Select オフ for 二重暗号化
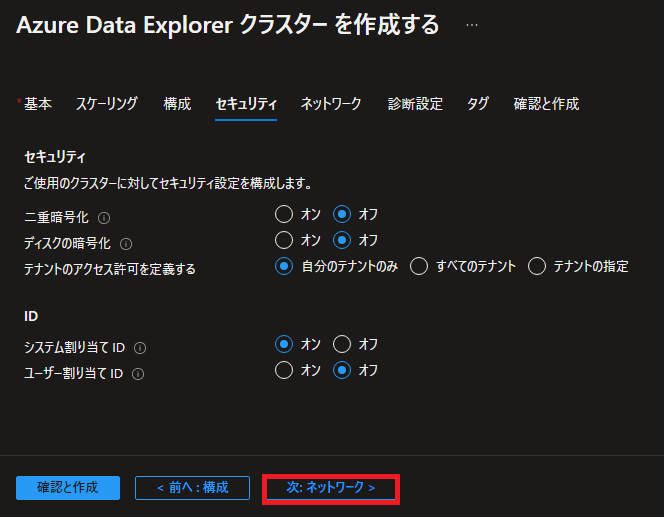This screenshot has height=517, width=664. [x=342, y=214]
